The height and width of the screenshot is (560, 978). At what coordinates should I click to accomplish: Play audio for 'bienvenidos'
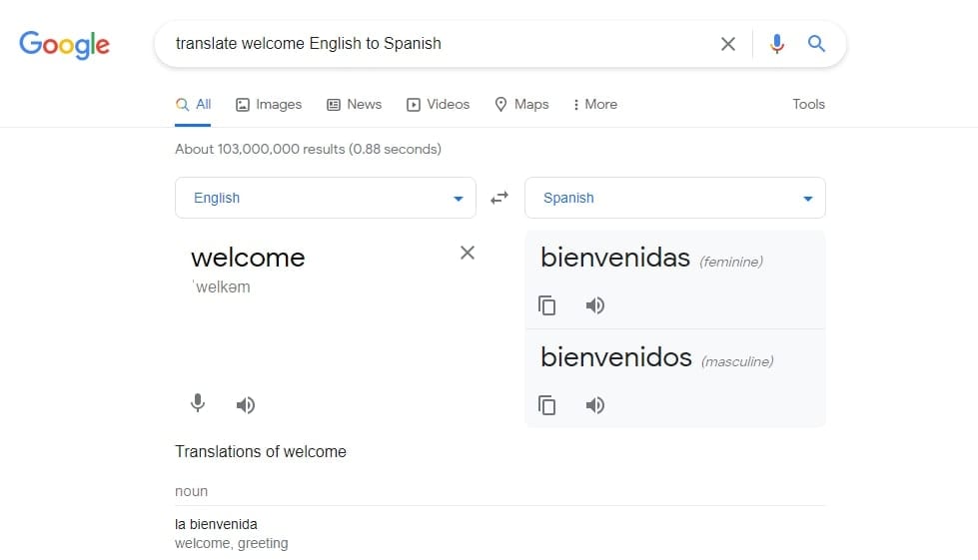[595, 405]
